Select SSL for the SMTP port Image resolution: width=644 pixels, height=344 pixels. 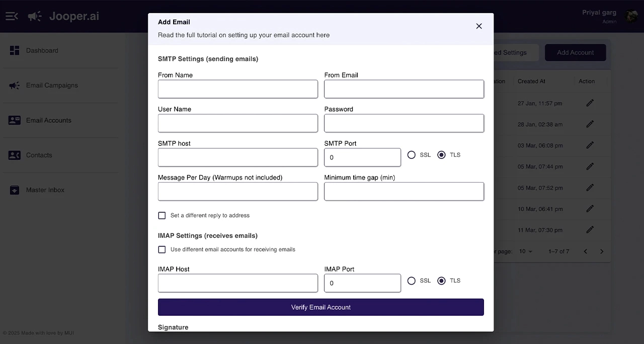coord(412,155)
